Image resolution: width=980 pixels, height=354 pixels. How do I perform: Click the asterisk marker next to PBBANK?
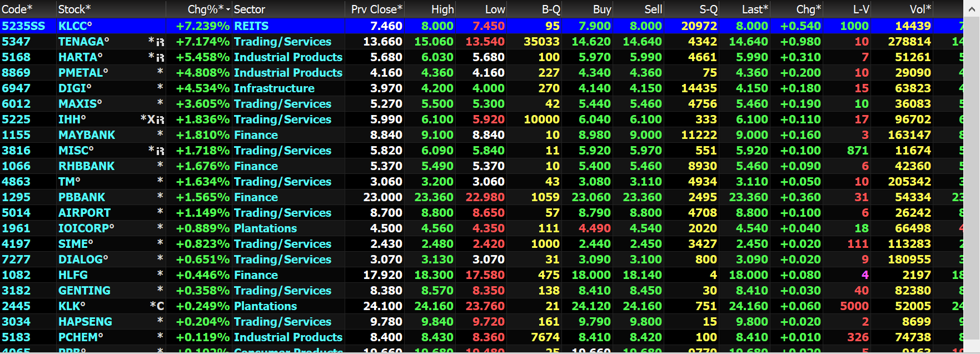(x=160, y=196)
